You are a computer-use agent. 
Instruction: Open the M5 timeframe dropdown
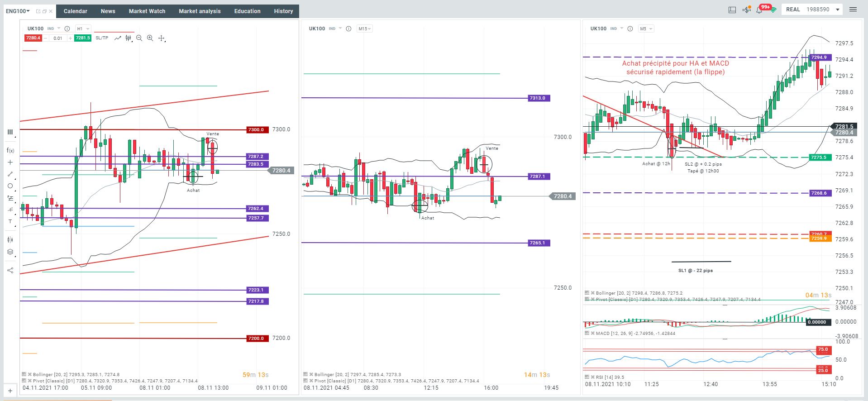pyautogui.click(x=646, y=29)
